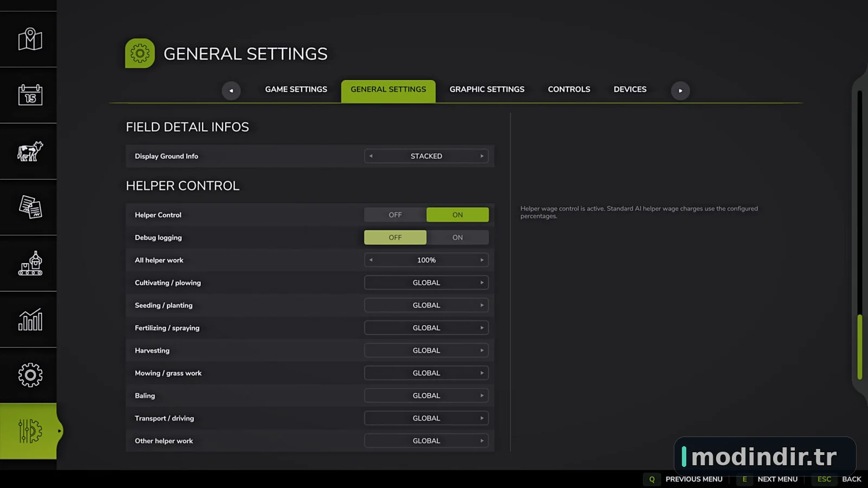Viewport: 868px width, 488px height.
Task: Set Debug logging to on
Action: pyautogui.click(x=457, y=237)
